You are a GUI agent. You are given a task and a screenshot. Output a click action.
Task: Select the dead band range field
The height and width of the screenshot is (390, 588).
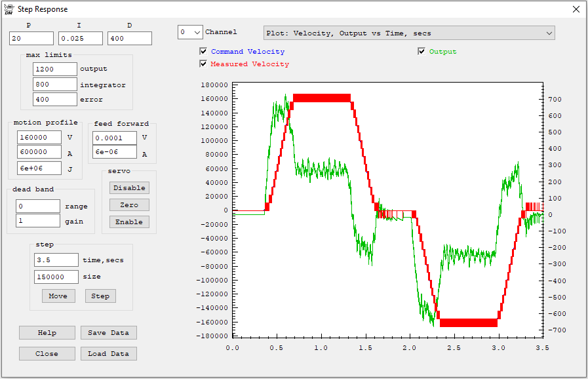[38, 206]
